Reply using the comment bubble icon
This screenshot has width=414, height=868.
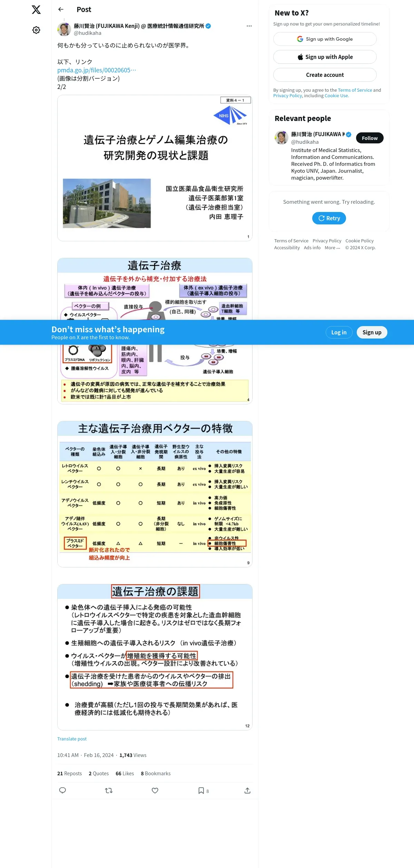(62, 791)
